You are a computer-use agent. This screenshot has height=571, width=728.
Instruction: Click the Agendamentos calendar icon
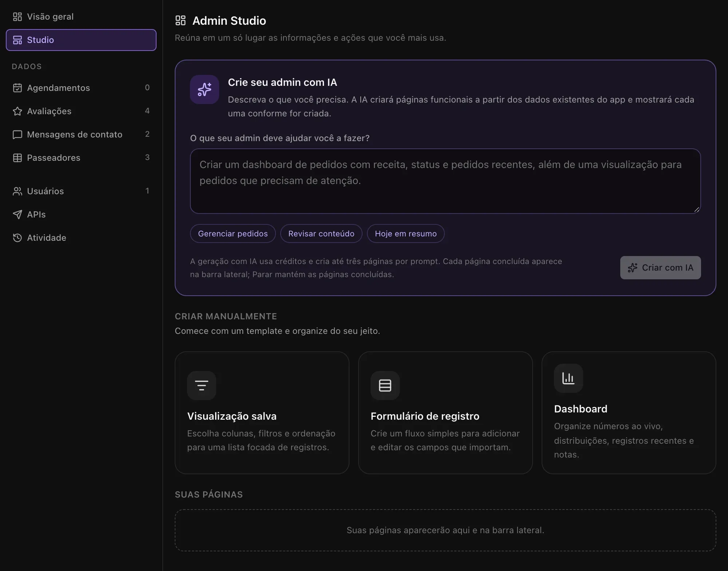click(x=17, y=88)
